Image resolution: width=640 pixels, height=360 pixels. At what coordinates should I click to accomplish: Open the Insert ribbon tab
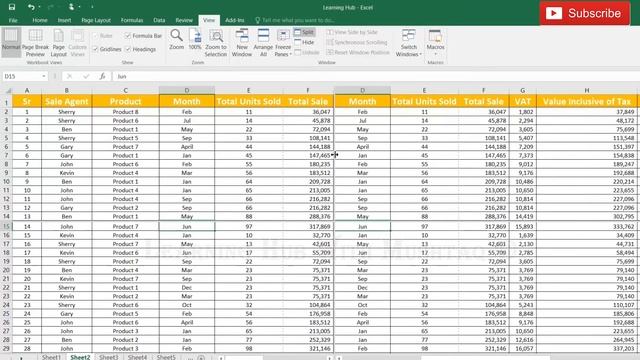pos(64,20)
